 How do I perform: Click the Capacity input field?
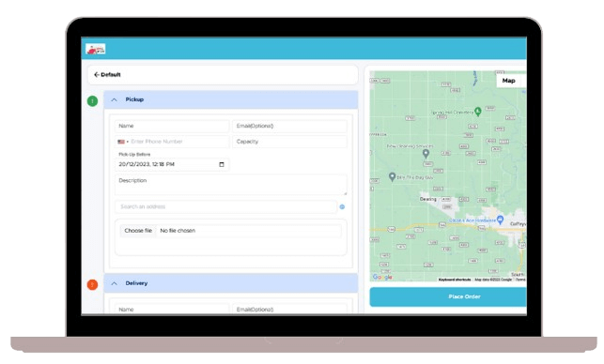[x=289, y=142]
